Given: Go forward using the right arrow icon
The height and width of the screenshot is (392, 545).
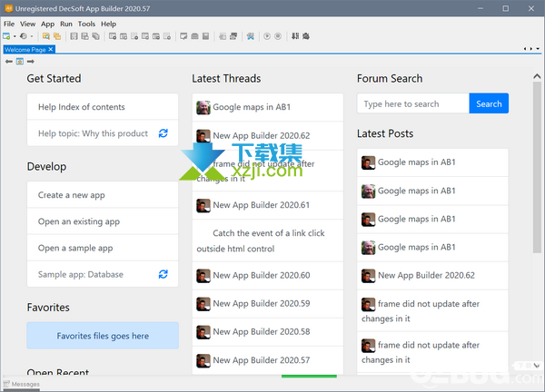Looking at the screenshot, I should tap(31, 62).
